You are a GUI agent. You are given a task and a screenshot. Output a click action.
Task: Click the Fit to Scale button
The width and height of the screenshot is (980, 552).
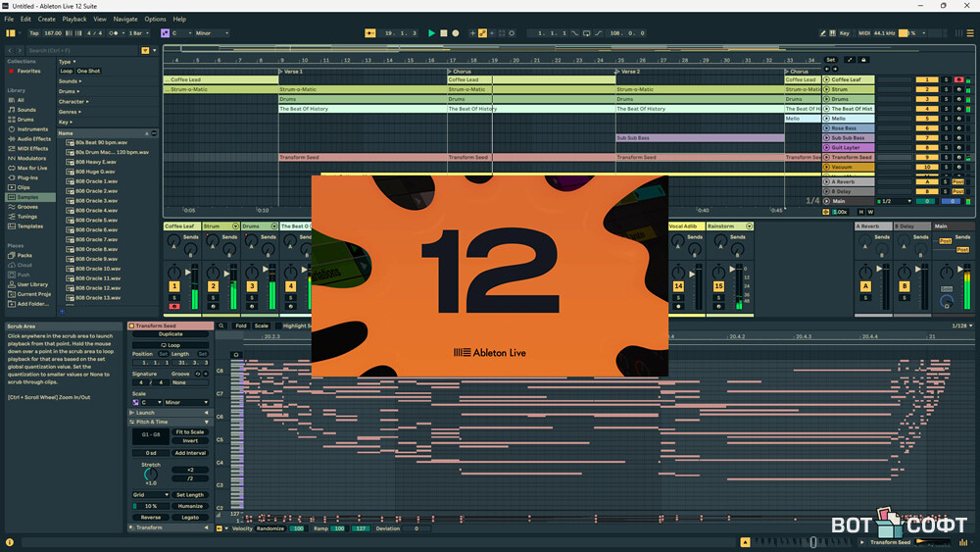click(x=190, y=432)
